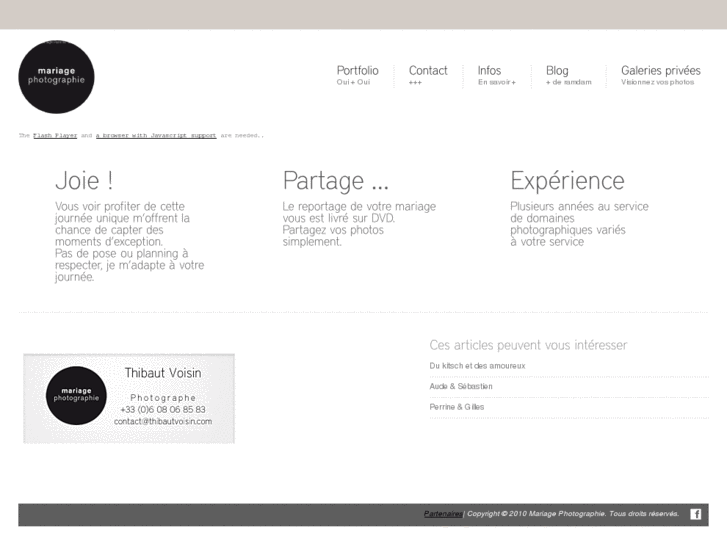This screenshot has width=727, height=545.
Task: Open Galeries privées menu item
Action: pos(661,75)
